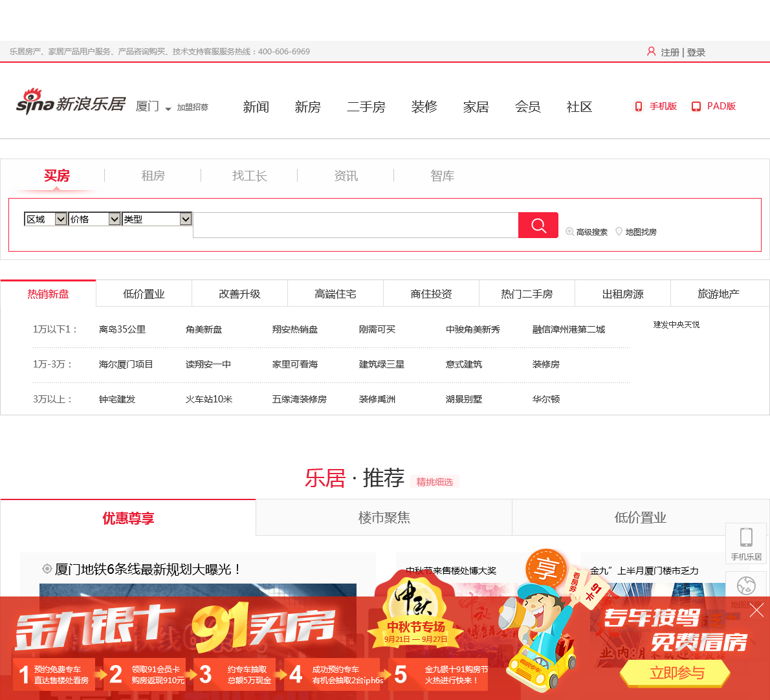Select the 出租房源 tab
The image size is (770, 700).
pyautogui.click(x=622, y=294)
